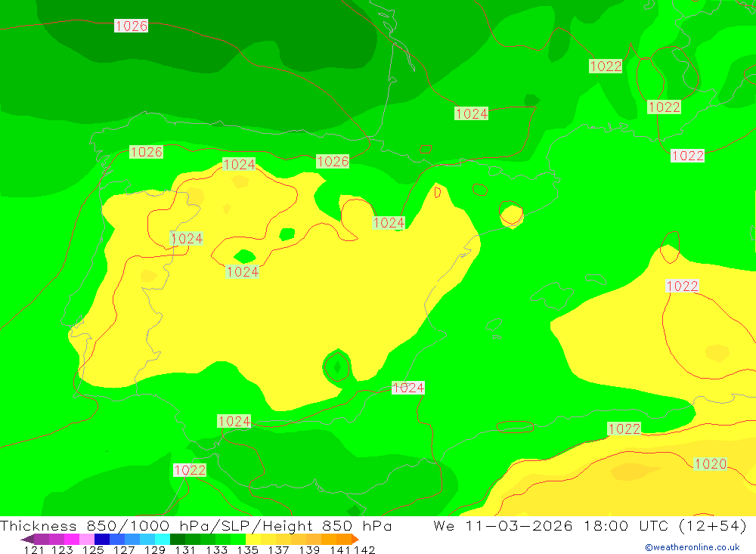The image size is (756, 554).
Task: Click the legend value 139
Action: [x=309, y=549]
